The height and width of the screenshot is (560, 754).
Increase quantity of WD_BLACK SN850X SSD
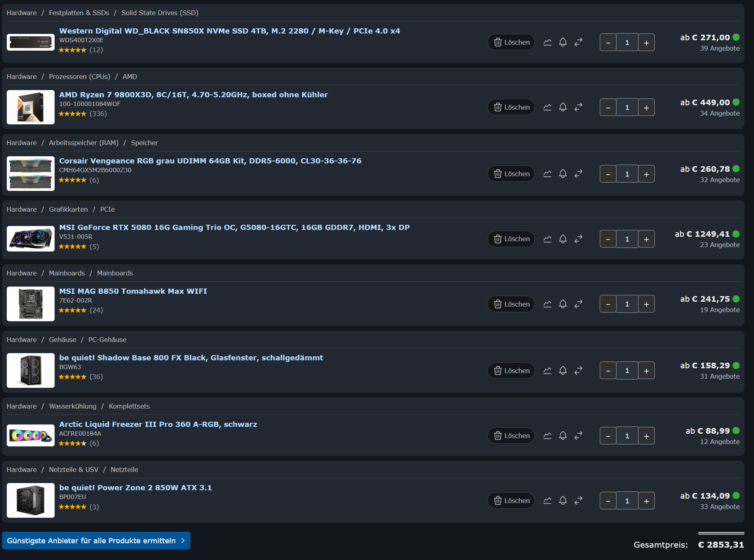pos(646,42)
